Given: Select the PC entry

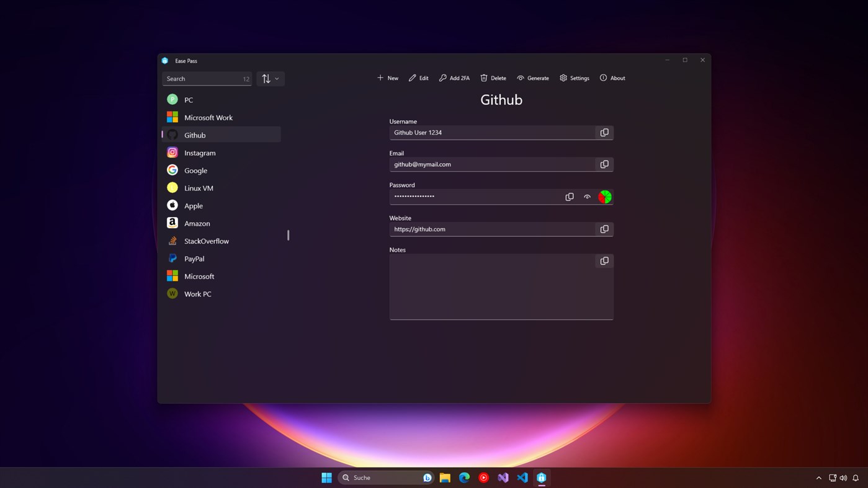Looking at the screenshot, I should point(221,100).
